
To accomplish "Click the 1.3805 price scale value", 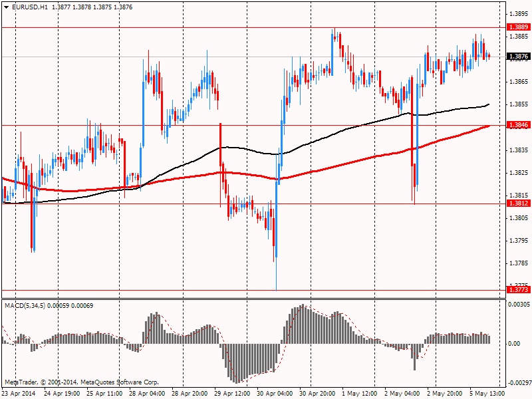I will point(519,218).
